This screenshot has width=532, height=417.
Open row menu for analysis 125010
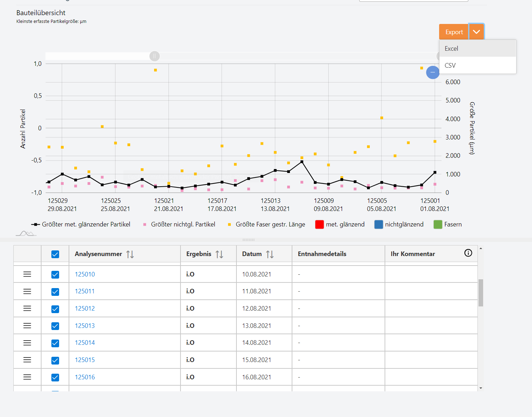point(27,274)
